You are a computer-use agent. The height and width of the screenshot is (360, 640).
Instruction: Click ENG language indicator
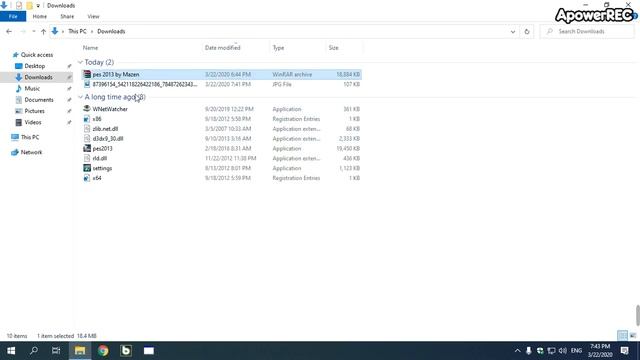pyautogui.click(x=576, y=351)
